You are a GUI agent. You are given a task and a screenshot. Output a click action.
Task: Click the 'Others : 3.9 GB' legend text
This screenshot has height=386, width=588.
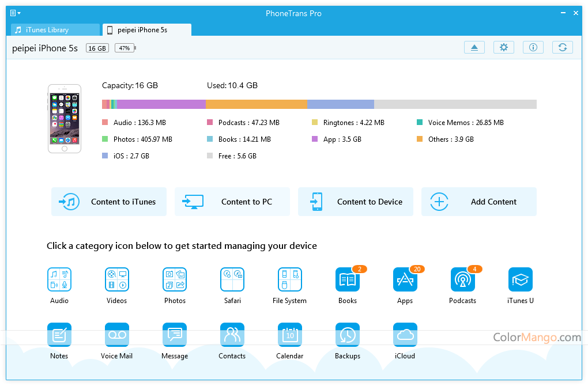tap(451, 139)
